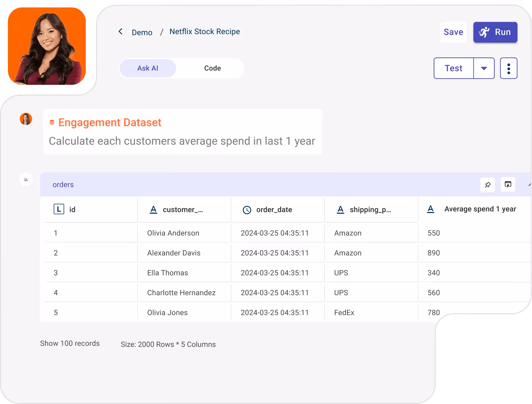Image resolution: width=532 pixels, height=404 pixels.
Task: Click the id column type icon
Action: 59,209
